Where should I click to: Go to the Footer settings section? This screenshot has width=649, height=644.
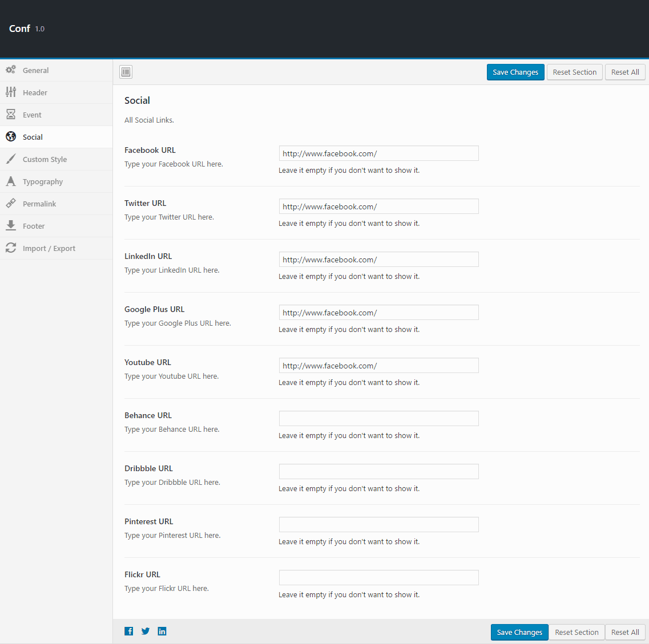pos(34,226)
